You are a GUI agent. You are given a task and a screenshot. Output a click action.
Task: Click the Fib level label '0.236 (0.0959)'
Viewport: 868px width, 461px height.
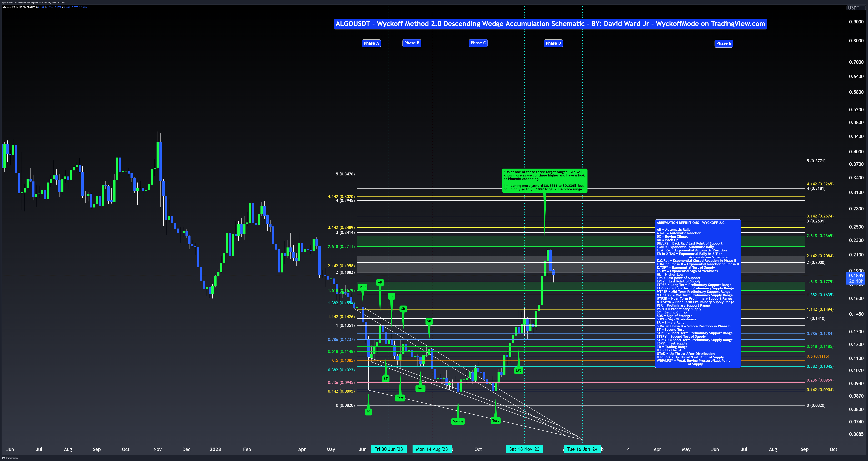point(820,380)
